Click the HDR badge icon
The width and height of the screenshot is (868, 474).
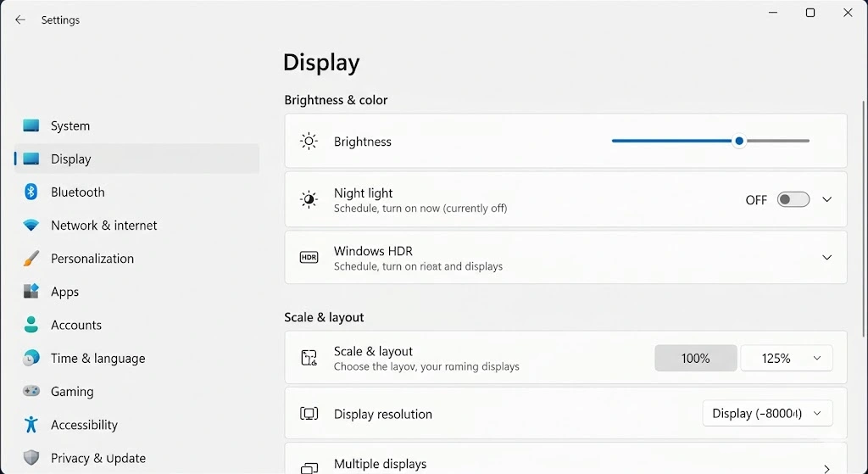click(309, 258)
